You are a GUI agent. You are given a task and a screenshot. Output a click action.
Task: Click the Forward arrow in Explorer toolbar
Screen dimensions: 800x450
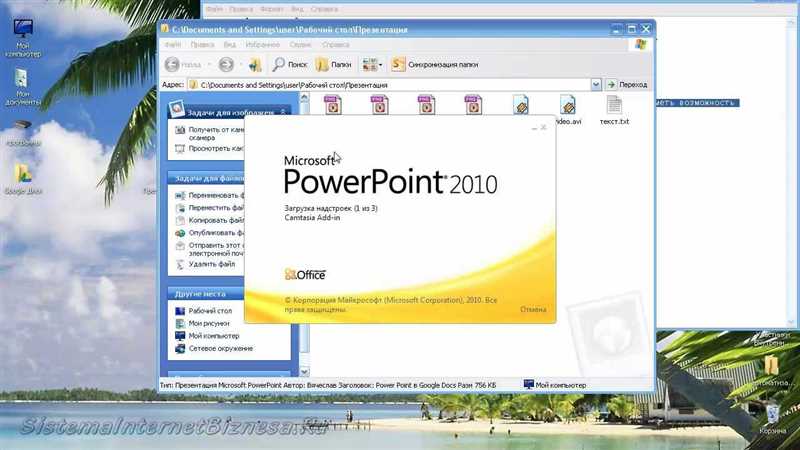coord(226,64)
